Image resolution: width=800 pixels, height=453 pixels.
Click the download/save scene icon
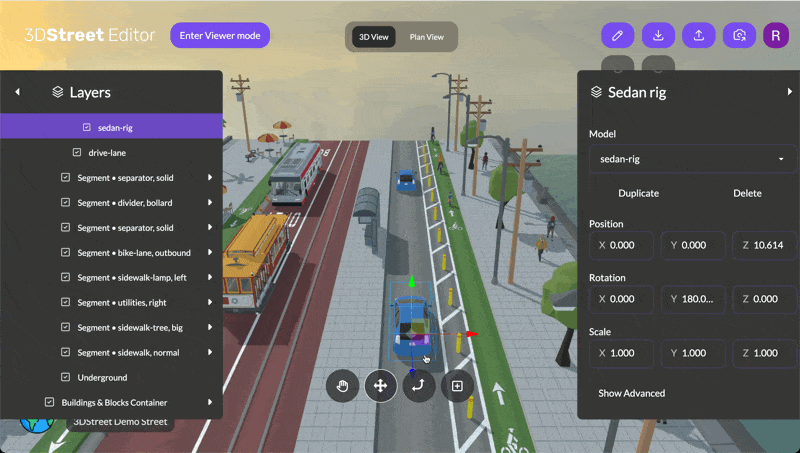[658, 35]
